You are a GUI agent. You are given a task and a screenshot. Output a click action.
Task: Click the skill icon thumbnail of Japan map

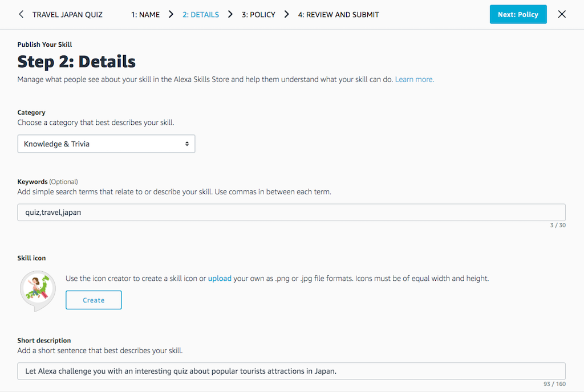[x=38, y=291]
